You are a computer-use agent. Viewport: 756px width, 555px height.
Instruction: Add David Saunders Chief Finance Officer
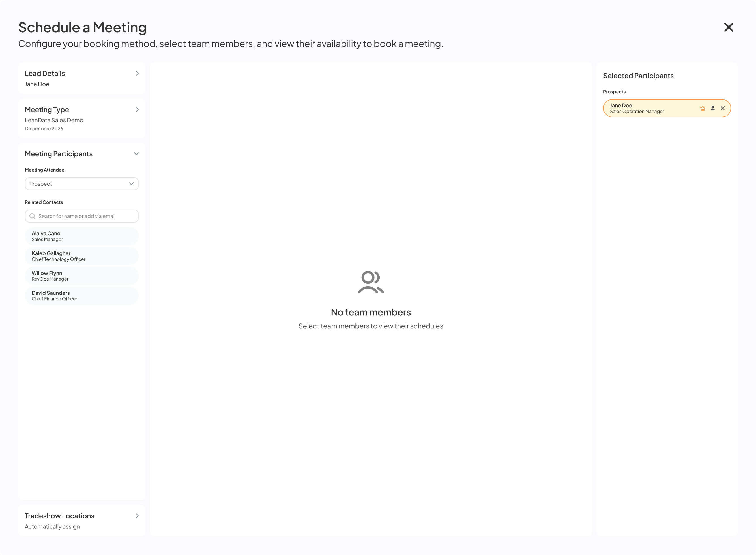click(x=81, y=296)
